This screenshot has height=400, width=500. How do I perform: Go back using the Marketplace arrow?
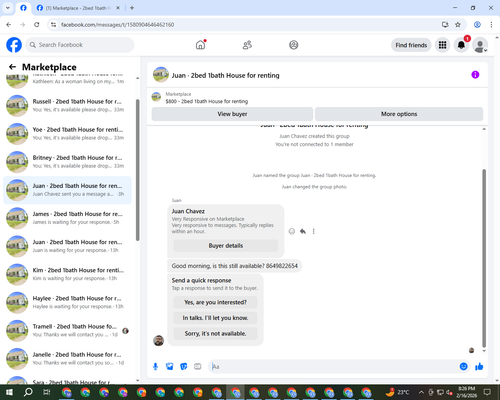click(x=12, y=67)
